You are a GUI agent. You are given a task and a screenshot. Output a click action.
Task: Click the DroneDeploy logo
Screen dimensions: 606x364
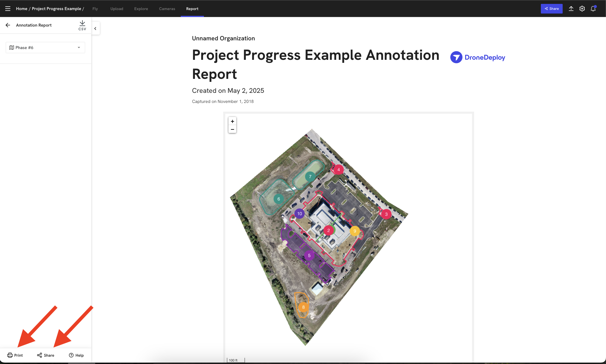point(478,57)
